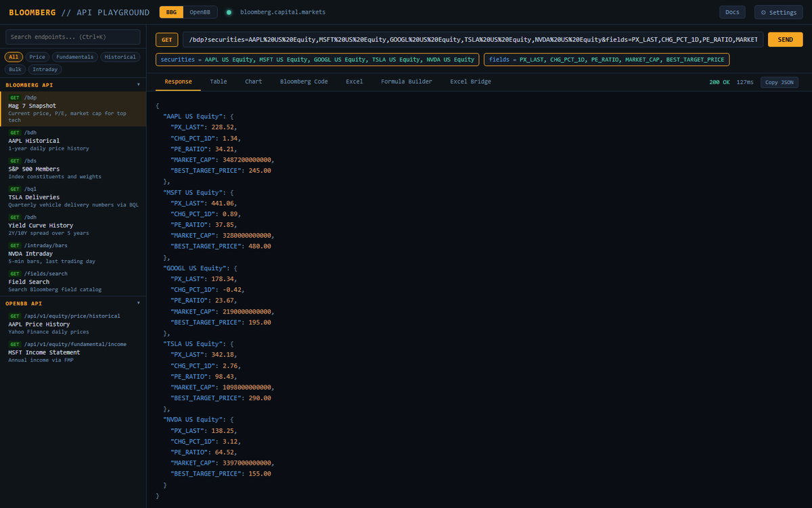This screenshot has height=508, width=812.
Task: Click the 200 OK status text
Action: [719, 82]
